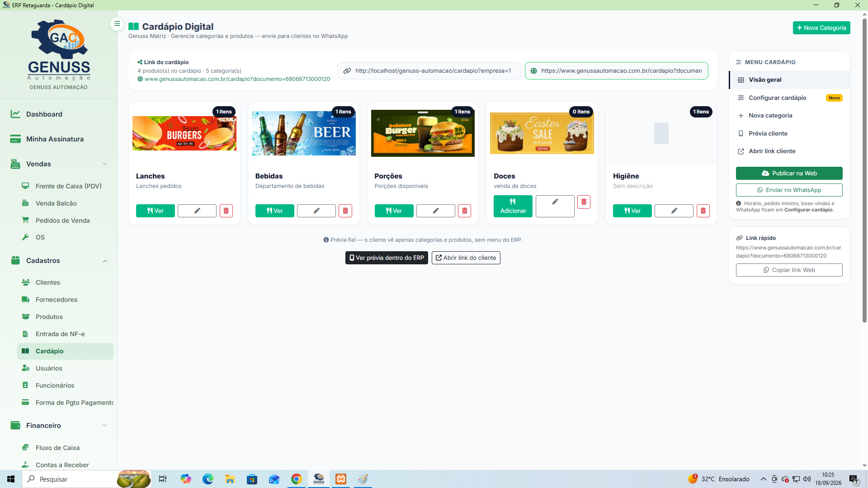The height and width of the screenshot is (488, 868).
Task: View items in the Higiêne category
Action: [632, 211]
